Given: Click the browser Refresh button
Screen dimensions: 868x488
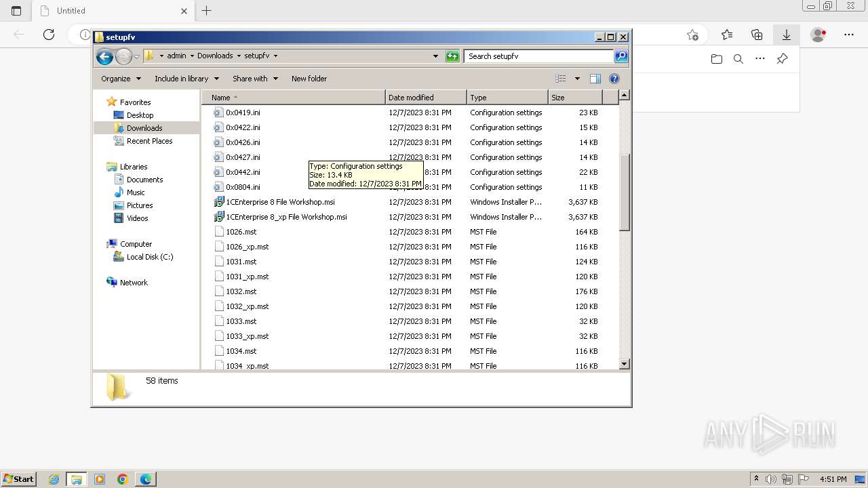Looking at the screenshot, I should tap(49, 35).
